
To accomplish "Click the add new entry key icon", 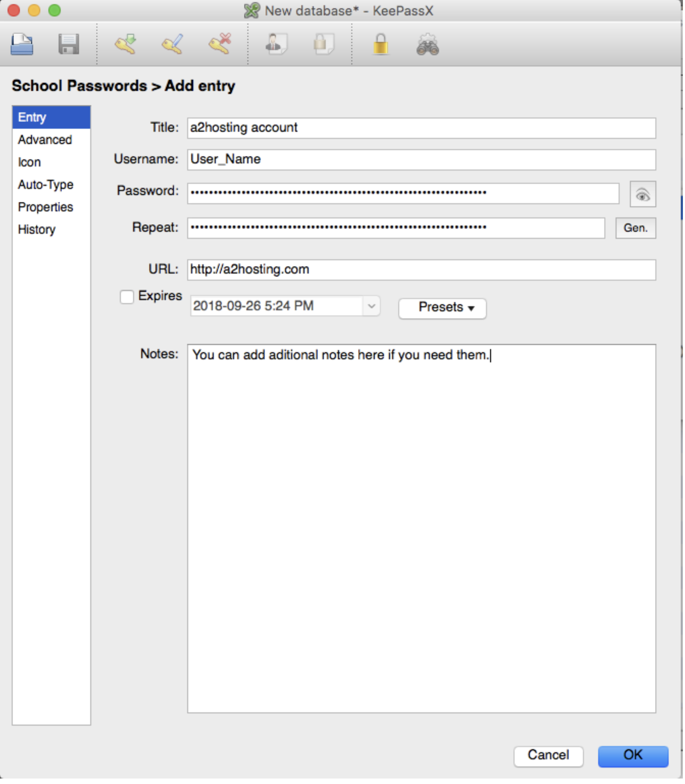I will point(126,44).
